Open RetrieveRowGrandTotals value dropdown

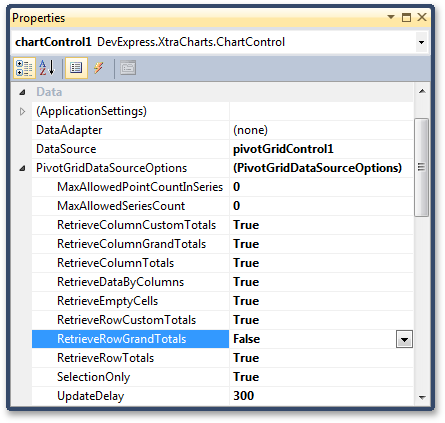pyautogui.click(x=404, y=339)
